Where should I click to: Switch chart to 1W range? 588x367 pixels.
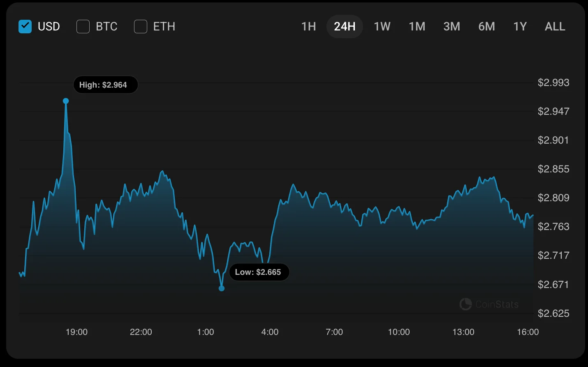point(382,27)
